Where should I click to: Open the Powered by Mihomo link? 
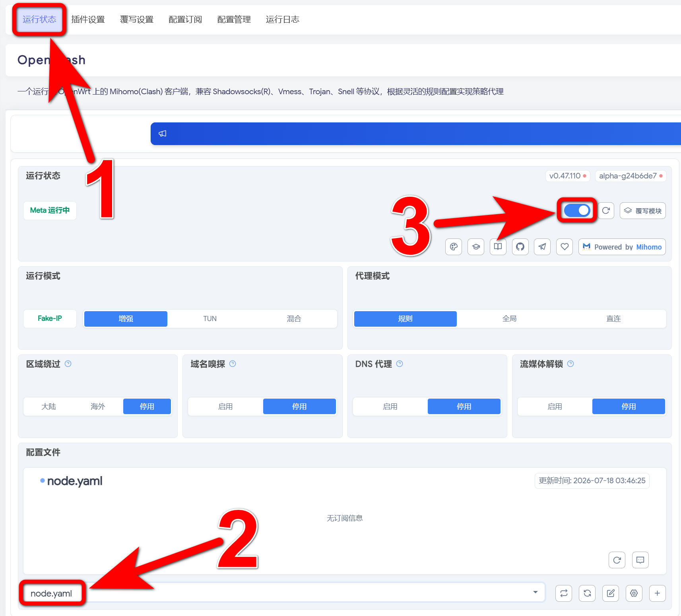click(x=622, y=247)
